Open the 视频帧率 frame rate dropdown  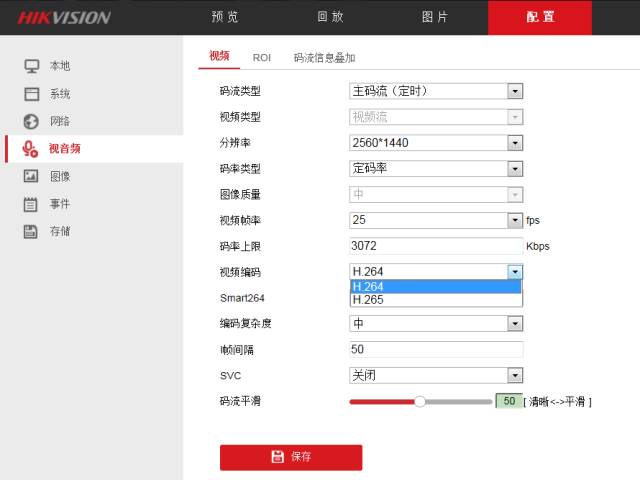pos(436,220)
